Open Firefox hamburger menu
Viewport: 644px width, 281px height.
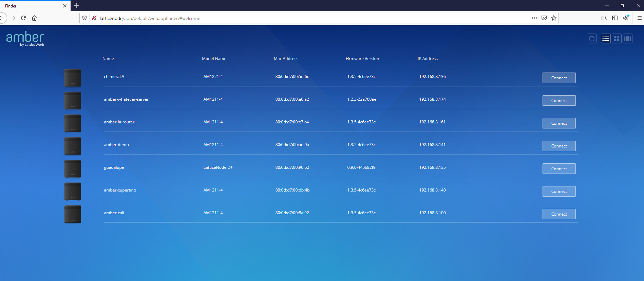click(x=639, y=18)
